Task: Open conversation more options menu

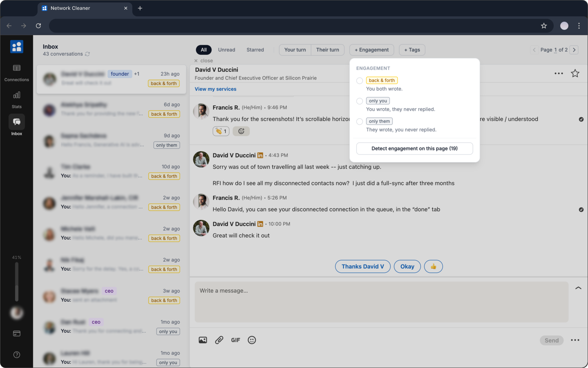Action: click(559, 74)
